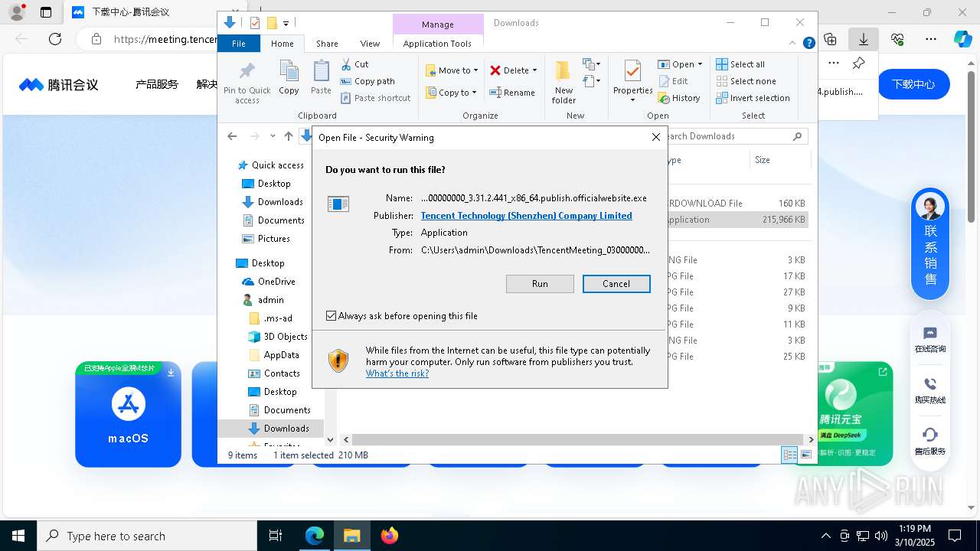
Task: Click the details view button in status bar
Action: pos(789,455)
